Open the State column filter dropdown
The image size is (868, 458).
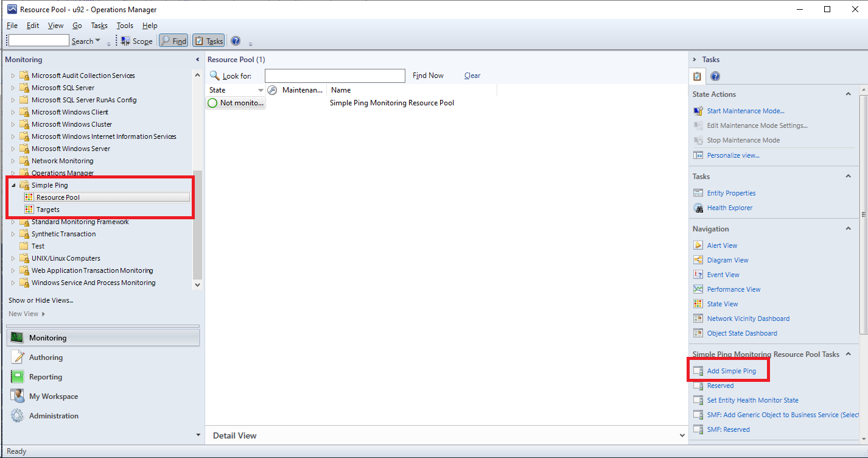[x=261, y=90]
